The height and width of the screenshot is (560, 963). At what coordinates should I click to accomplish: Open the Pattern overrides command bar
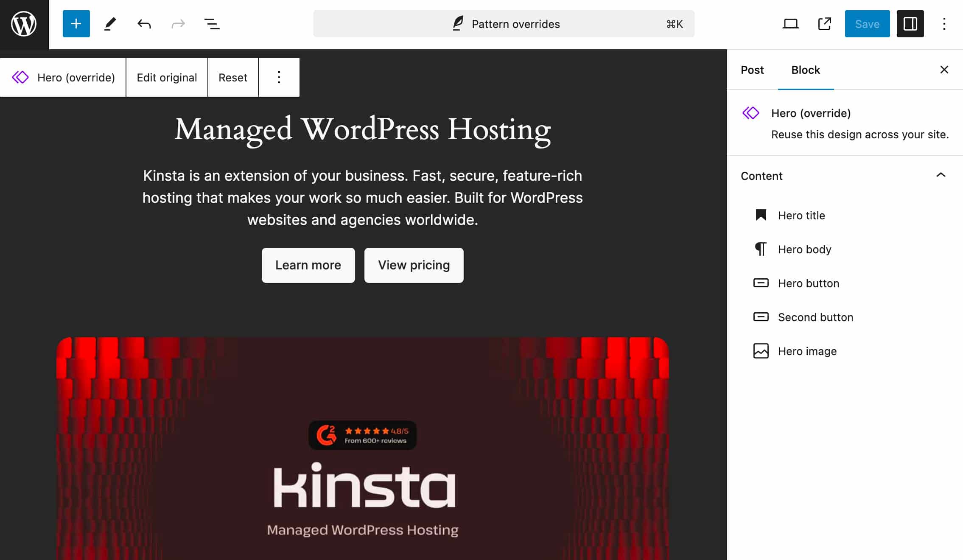[x=504, y=24]
